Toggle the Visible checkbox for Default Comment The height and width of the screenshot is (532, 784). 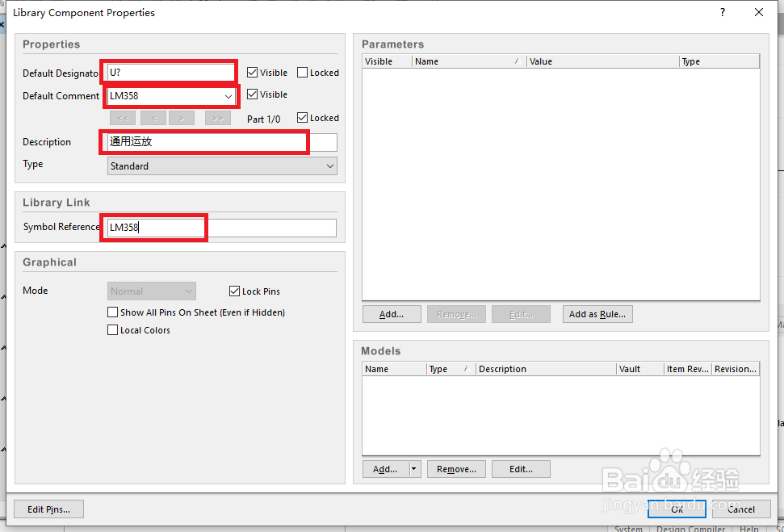(253, 94)
